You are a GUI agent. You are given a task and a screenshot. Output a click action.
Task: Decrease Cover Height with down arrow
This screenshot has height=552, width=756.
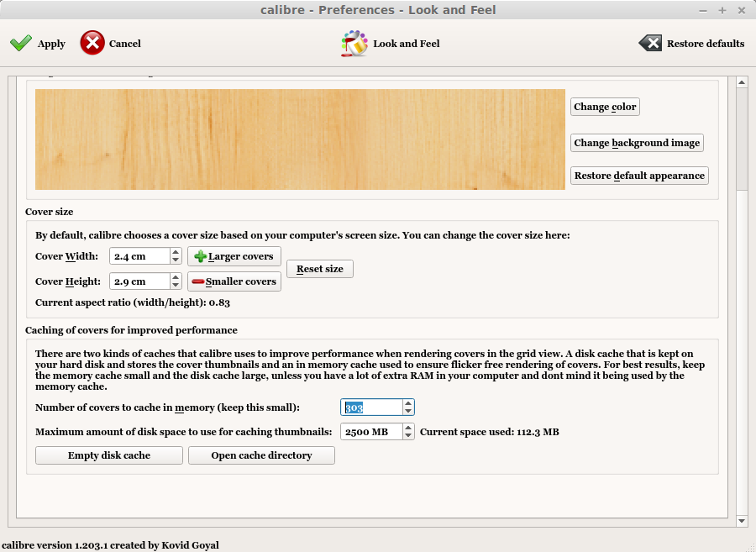176,286
